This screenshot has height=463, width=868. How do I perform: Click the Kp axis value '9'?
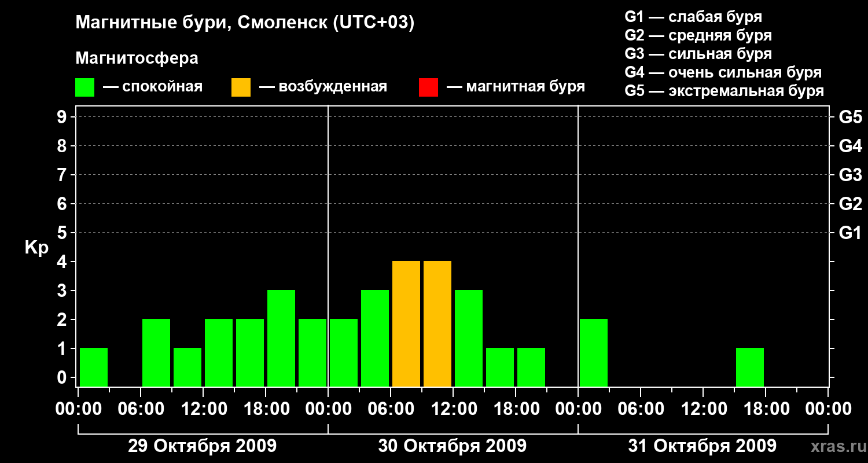click(63, 117)
